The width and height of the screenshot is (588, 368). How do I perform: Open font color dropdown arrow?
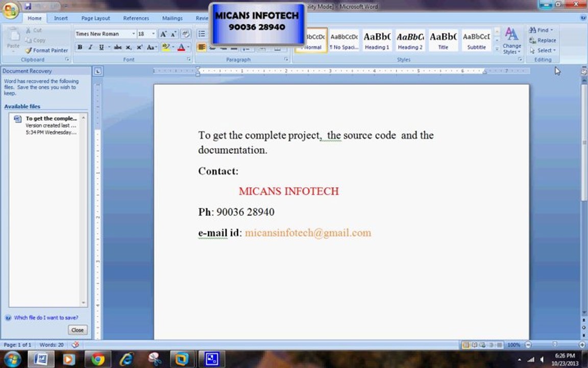click(x=188, y=48)
